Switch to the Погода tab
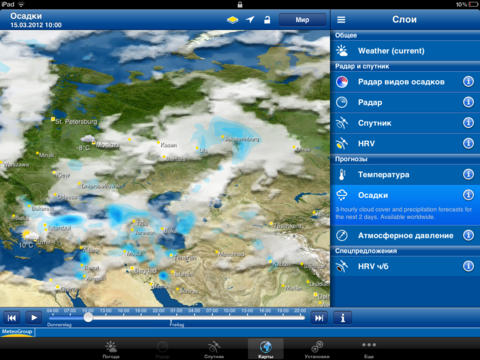This screenshot has width=480, height=360. tap(111, 349)
